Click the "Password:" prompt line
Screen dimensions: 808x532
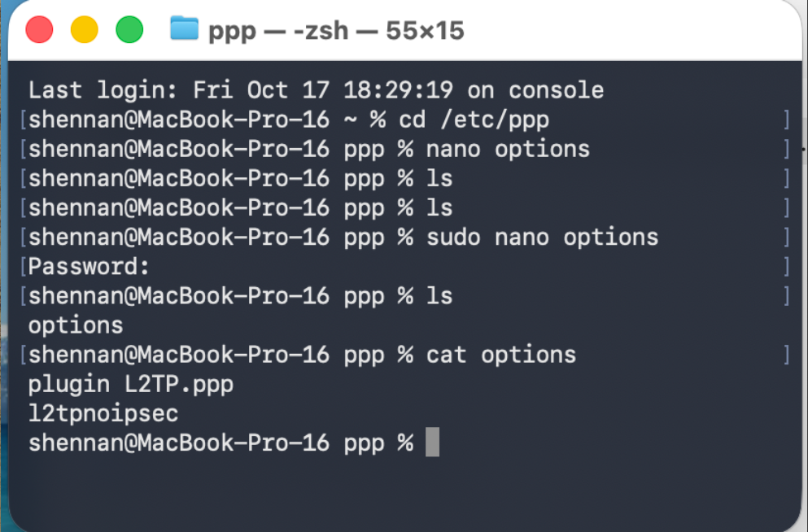[90, 266]
